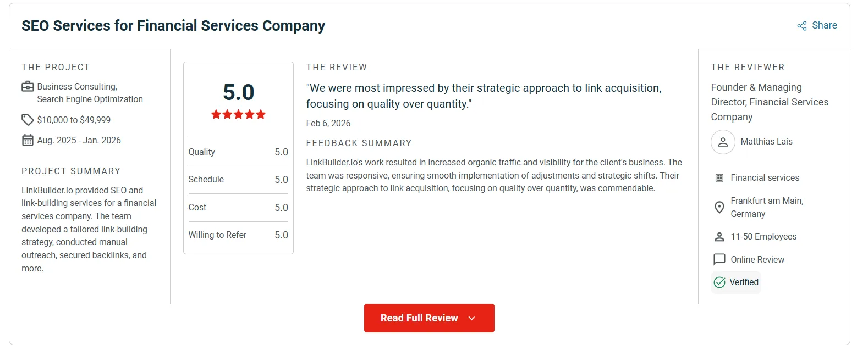Select the Financial services industry icon
This screenshot has height=350, width=868.
tap(719, 177)
